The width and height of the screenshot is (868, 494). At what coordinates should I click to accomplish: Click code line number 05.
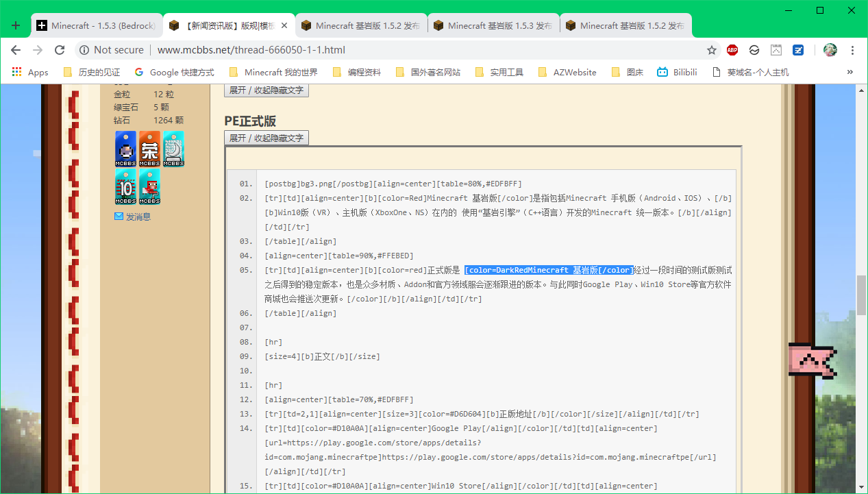coord(246,270)
